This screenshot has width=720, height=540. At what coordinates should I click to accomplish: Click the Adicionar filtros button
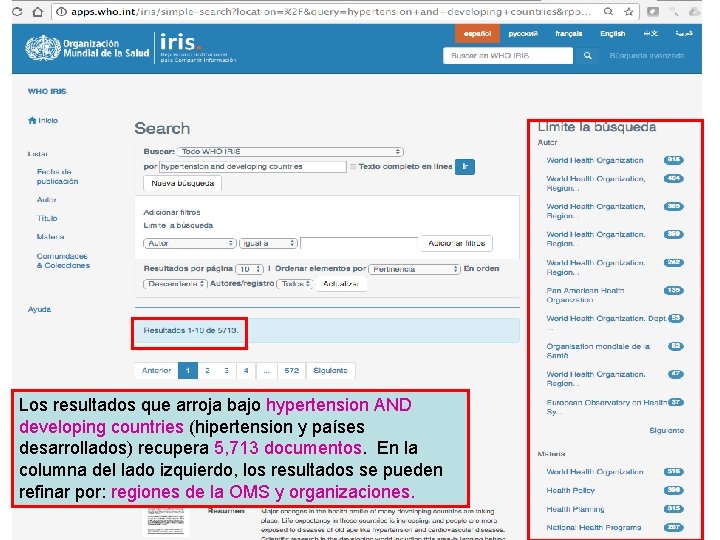coord(456,243)
